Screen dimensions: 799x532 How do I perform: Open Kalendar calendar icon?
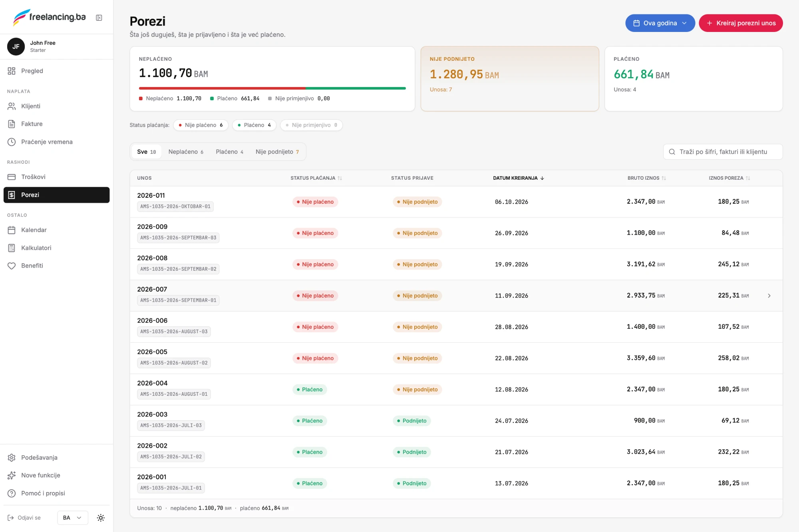[x=12, y=230]
